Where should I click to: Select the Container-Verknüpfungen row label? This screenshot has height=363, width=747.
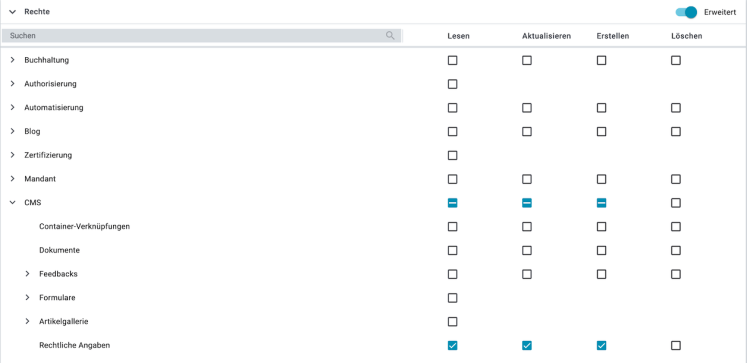(84, 226)
